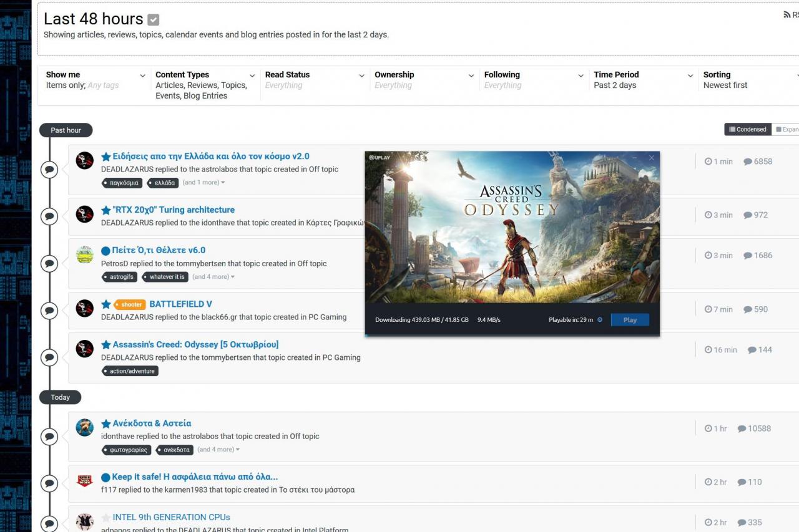The width and height of the screenshot is (799, 532).
Task: Click the comment bubble icon beside Ειδήσεις topic
Action: pos(748,162)
